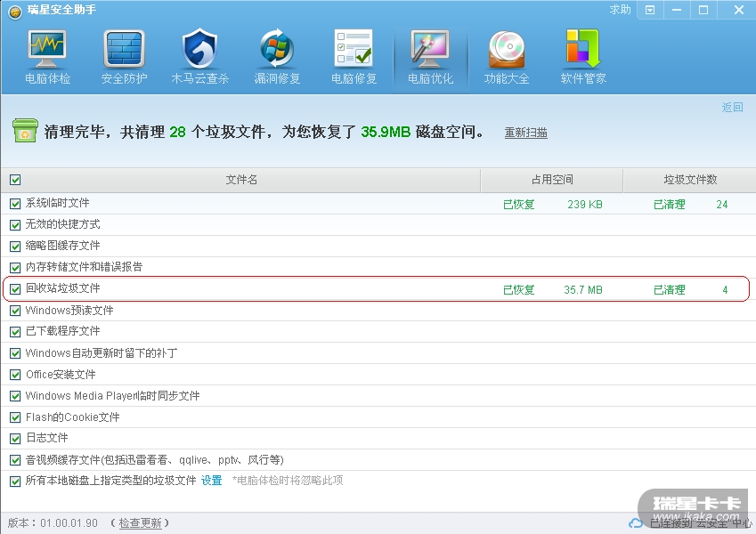Viewport: 756px width, 534px height.
Task: Close the Rising security assistant window
Action: pos(738,10)
